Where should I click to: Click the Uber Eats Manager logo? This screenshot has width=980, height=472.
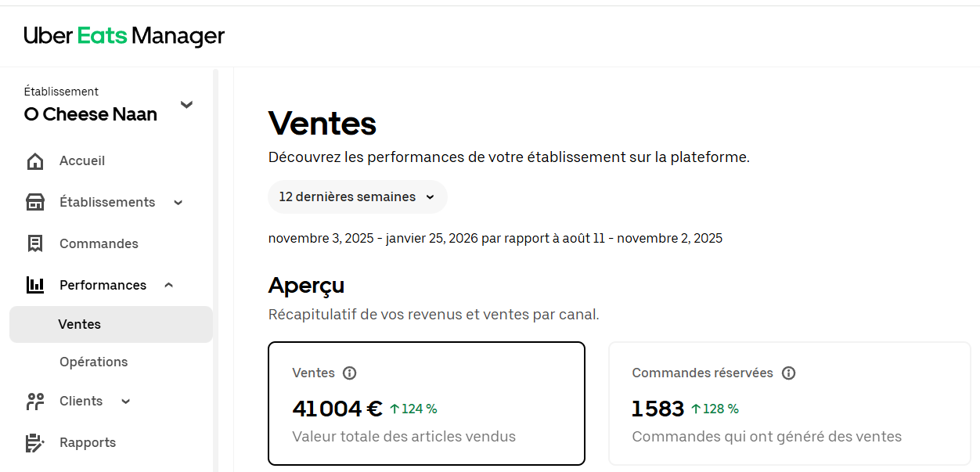(x=124, y=36)
